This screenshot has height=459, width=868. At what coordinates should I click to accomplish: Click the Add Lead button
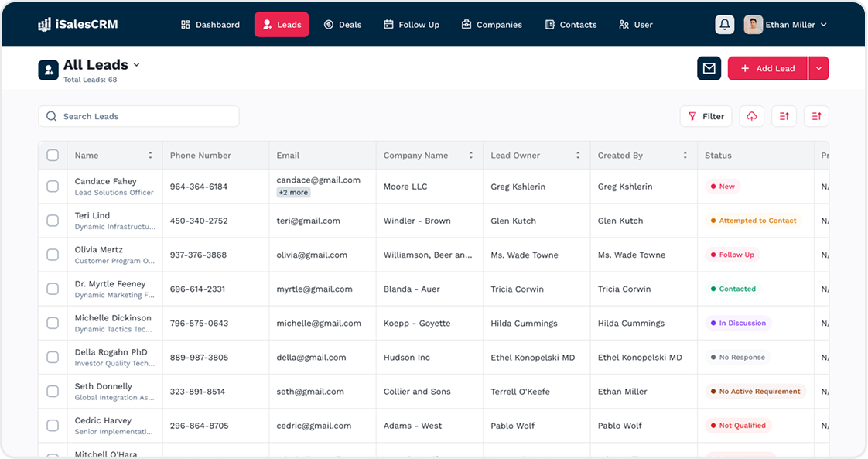point(767,68)
